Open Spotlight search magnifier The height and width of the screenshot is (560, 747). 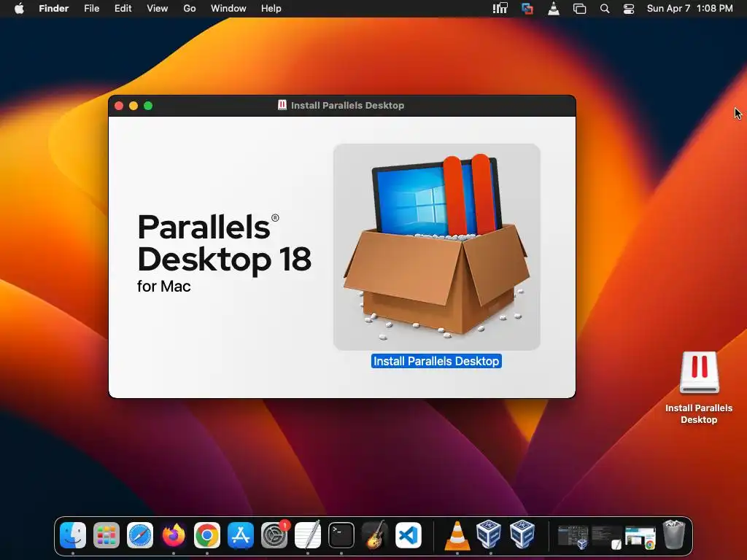pyautogui.click(x=605, y=8)
